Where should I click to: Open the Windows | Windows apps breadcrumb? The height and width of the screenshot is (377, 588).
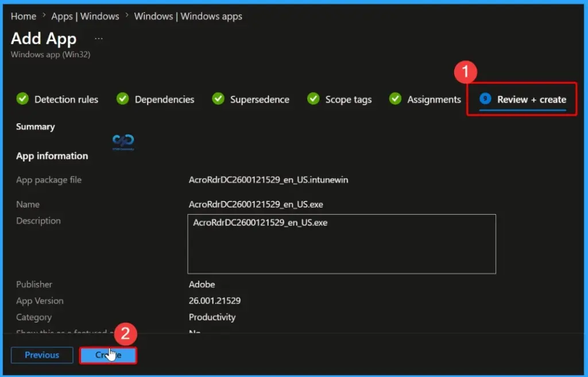[x=188, y=17]
